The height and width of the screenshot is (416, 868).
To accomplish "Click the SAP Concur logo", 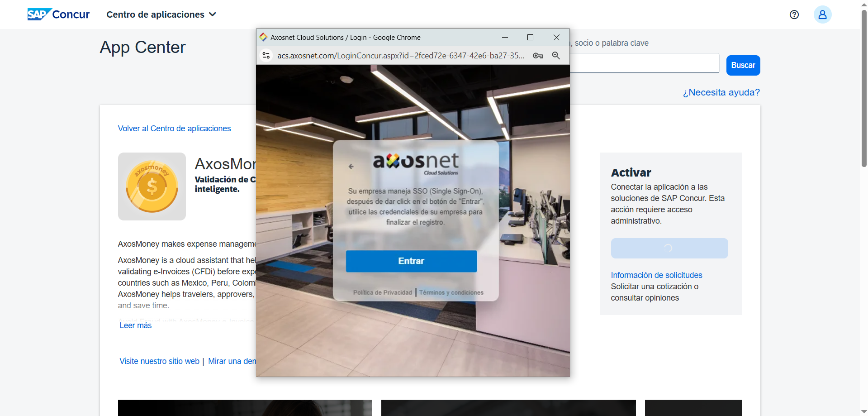I will click(x=58, y=14).
